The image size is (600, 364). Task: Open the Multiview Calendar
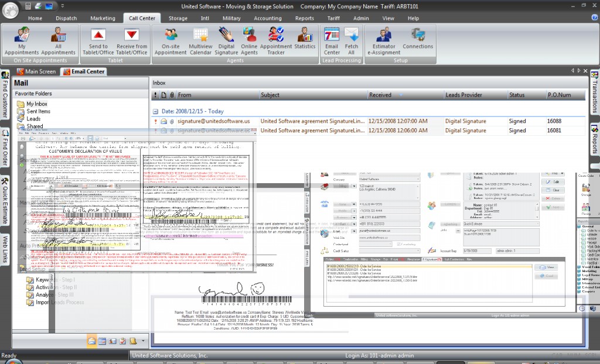coord(200,42)
